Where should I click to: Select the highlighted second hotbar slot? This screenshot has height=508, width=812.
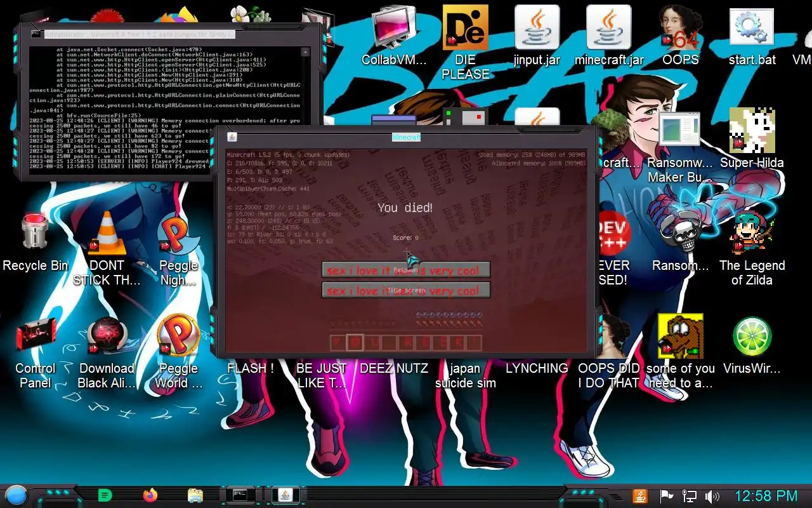(x=355, y=343)
